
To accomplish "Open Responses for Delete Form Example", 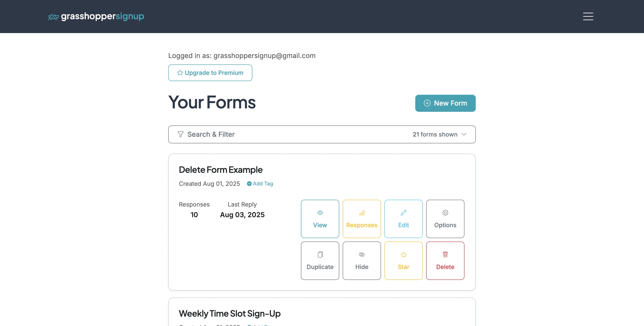I will point(362,219).
